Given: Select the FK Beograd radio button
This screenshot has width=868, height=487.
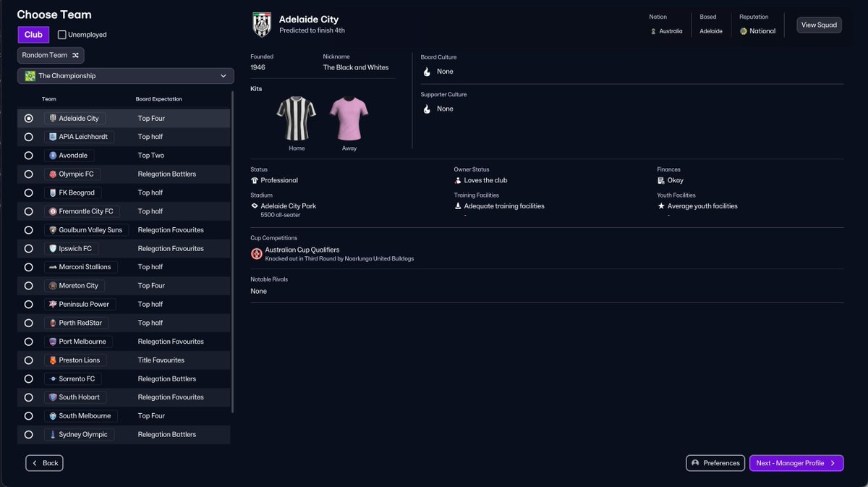Looking at the screenshot, I should pos(28,192).
